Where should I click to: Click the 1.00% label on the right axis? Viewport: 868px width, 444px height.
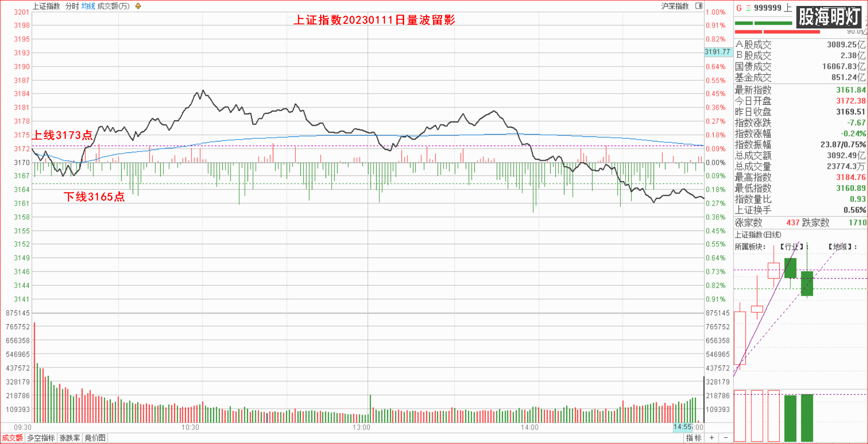pyautogui.click(x=716, y=12)
